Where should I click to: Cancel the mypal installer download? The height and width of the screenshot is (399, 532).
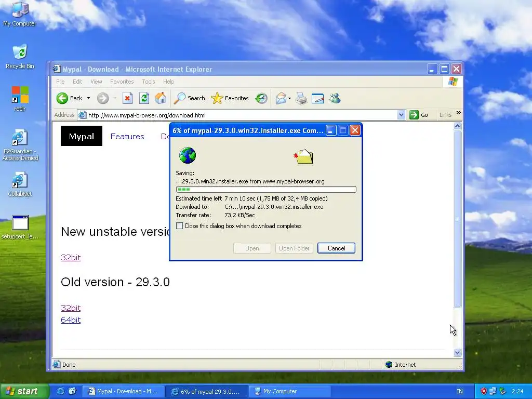click(x=336, y=248)
